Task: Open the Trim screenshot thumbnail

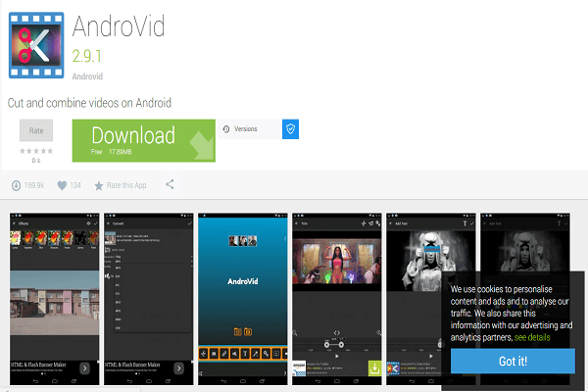Action: click(x=337, y=299)
